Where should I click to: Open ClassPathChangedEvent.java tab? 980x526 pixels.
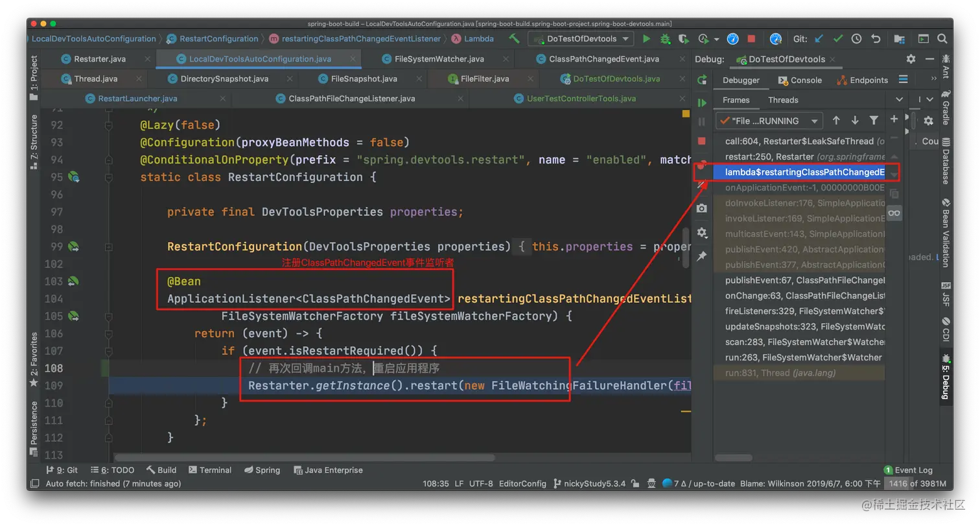(x=603, y=59)
